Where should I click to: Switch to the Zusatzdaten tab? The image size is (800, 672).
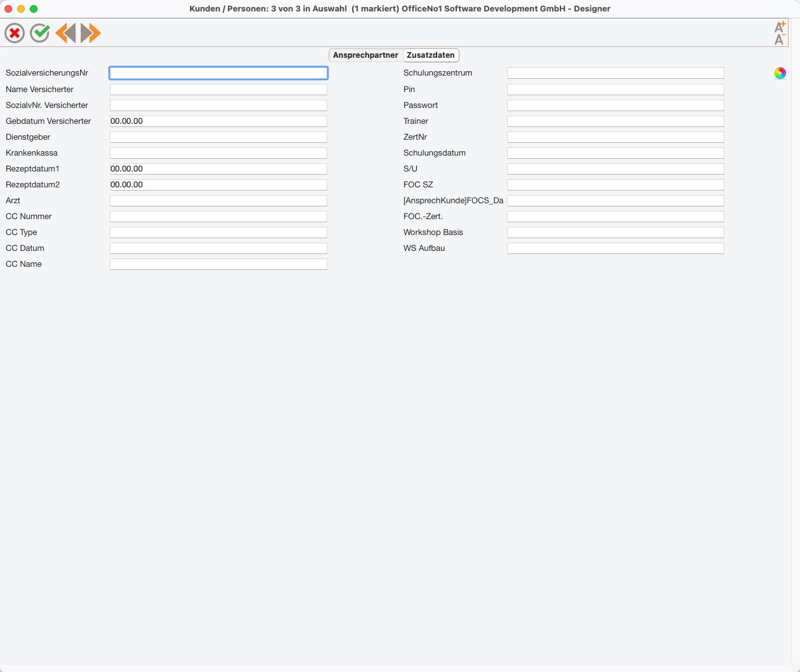pos(431,55)
